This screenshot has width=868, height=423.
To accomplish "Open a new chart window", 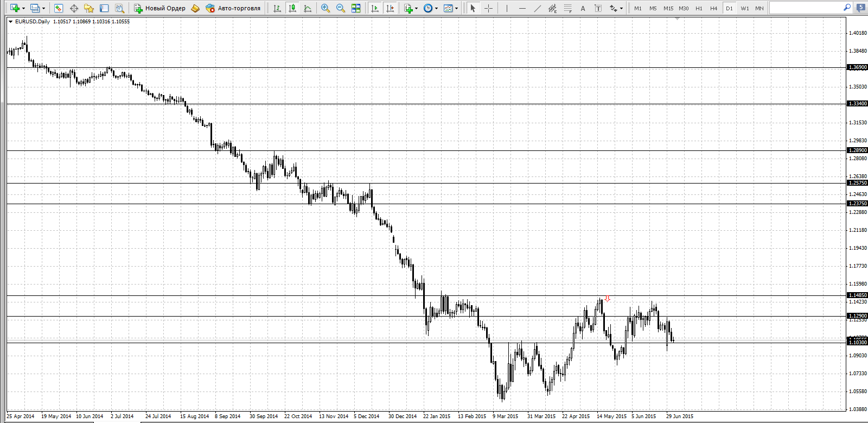I will (15, 8).
